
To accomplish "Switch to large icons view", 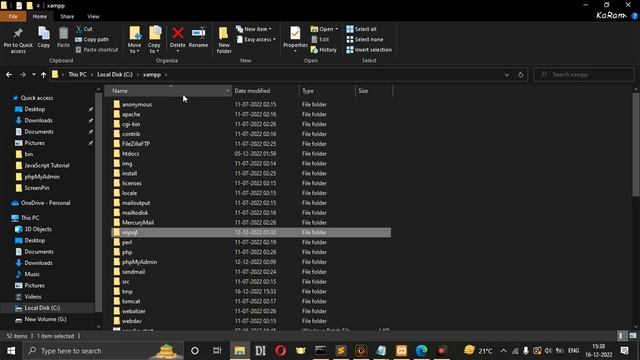I will pos(633,336).
